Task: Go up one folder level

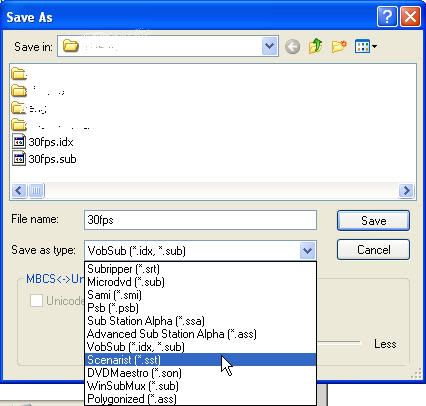Action: (315, 46)
